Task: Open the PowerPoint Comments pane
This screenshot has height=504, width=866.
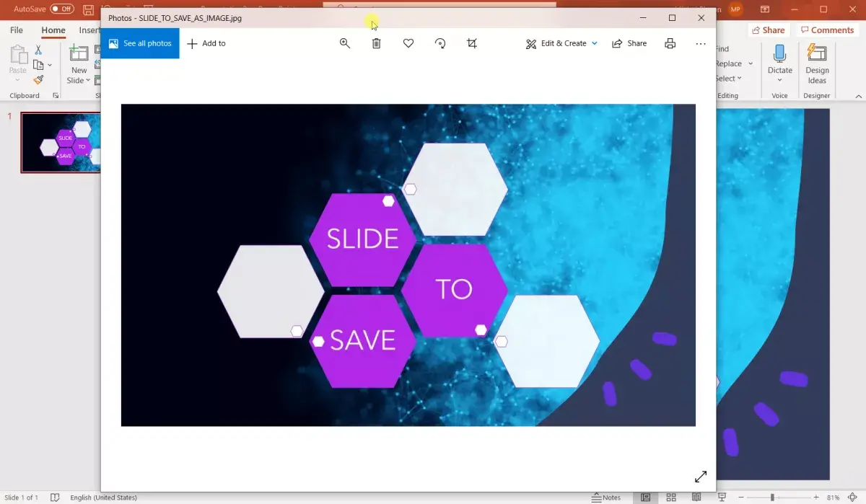Action: pos(826,30)
